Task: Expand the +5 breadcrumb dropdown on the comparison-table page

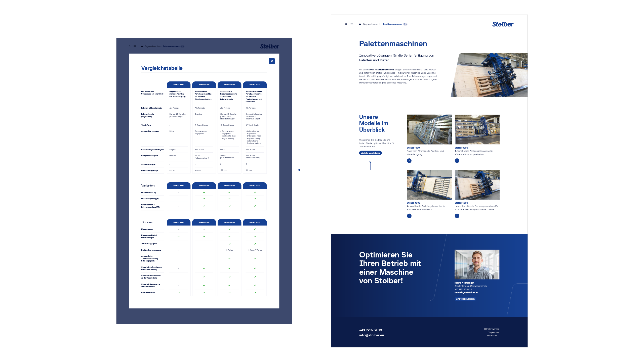Action: 182,47
